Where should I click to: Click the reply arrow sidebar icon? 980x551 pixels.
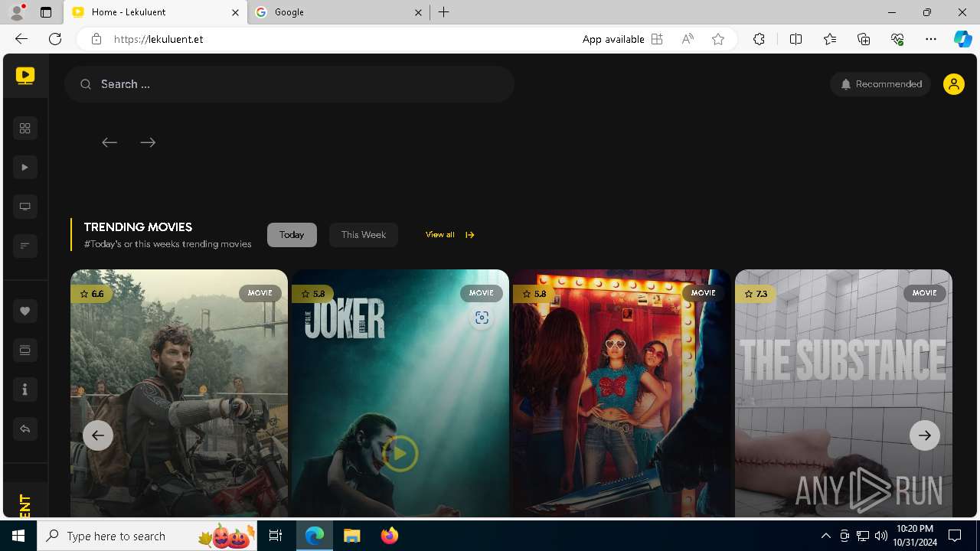pos(25,429)
